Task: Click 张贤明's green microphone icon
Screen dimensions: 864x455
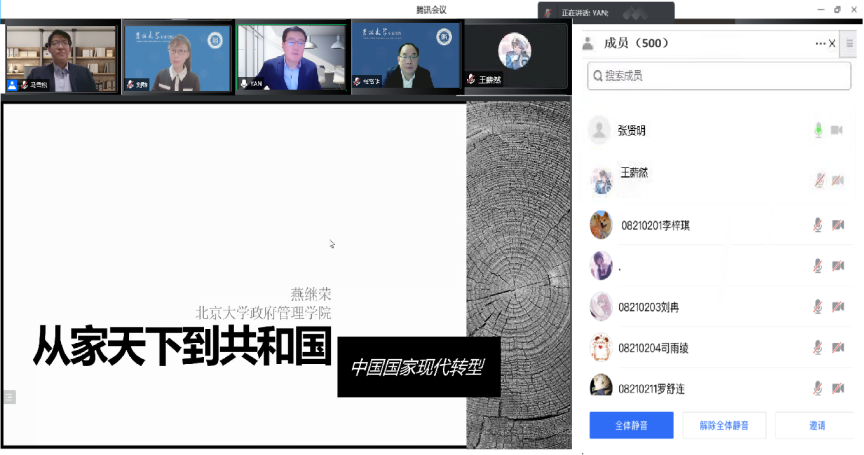Action: tap(817, 130)
